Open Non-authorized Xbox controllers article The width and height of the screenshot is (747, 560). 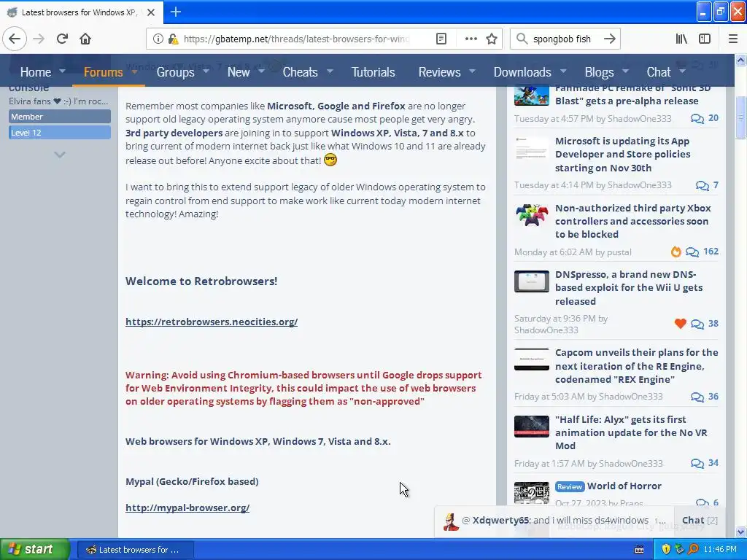point(632,221)
